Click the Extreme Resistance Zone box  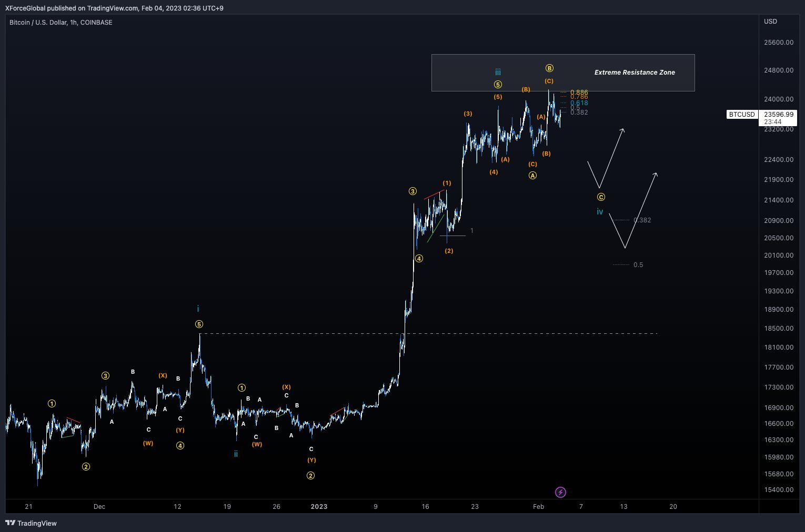[x=635, y=72]
